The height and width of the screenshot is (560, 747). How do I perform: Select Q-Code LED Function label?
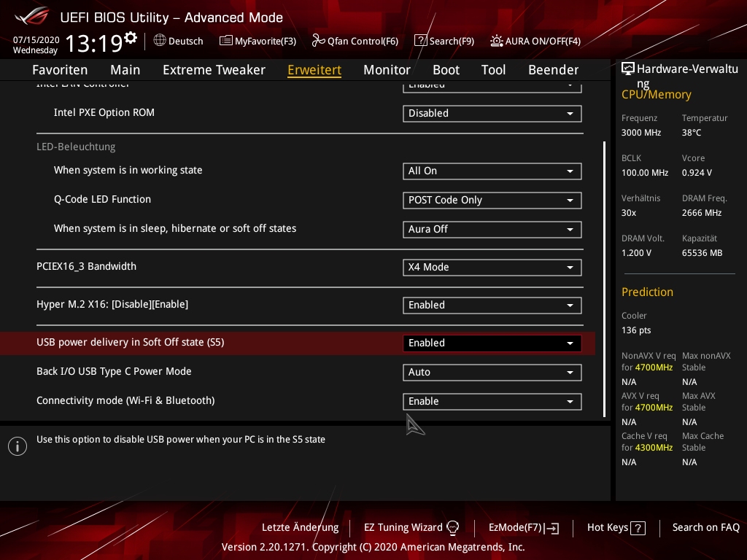102,199
